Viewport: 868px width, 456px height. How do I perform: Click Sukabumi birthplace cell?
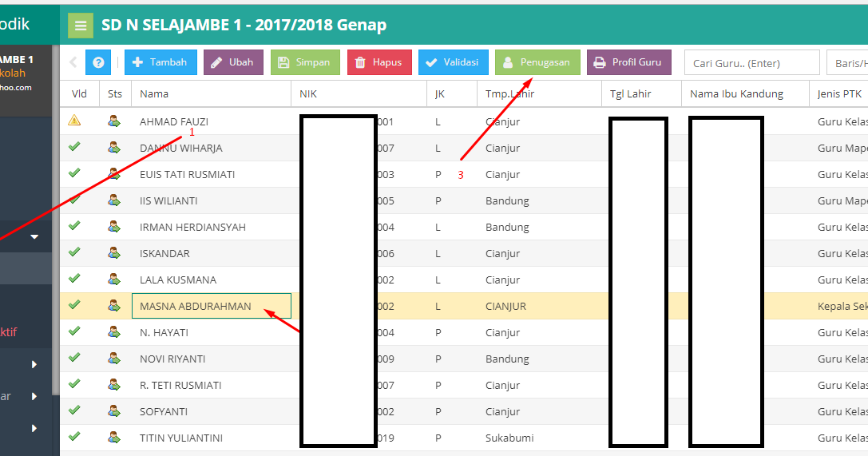509,438
